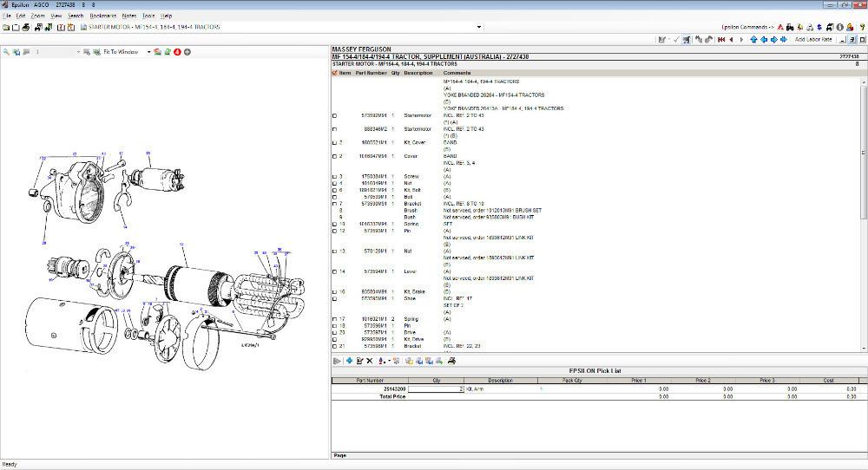Click the open folder icon in main toolbar
This screenshot has width=868, height=470.
click(6, 27)
